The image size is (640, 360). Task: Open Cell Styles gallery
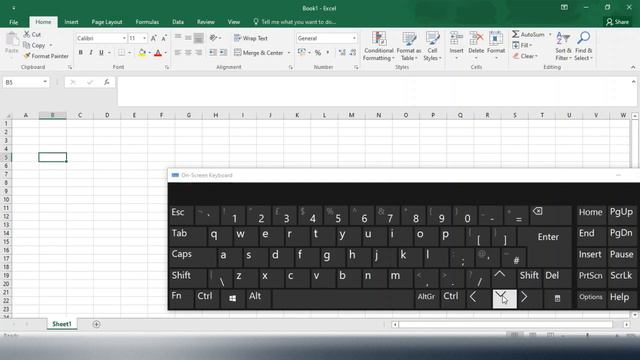pyautogui.click(x=432, y=46)
